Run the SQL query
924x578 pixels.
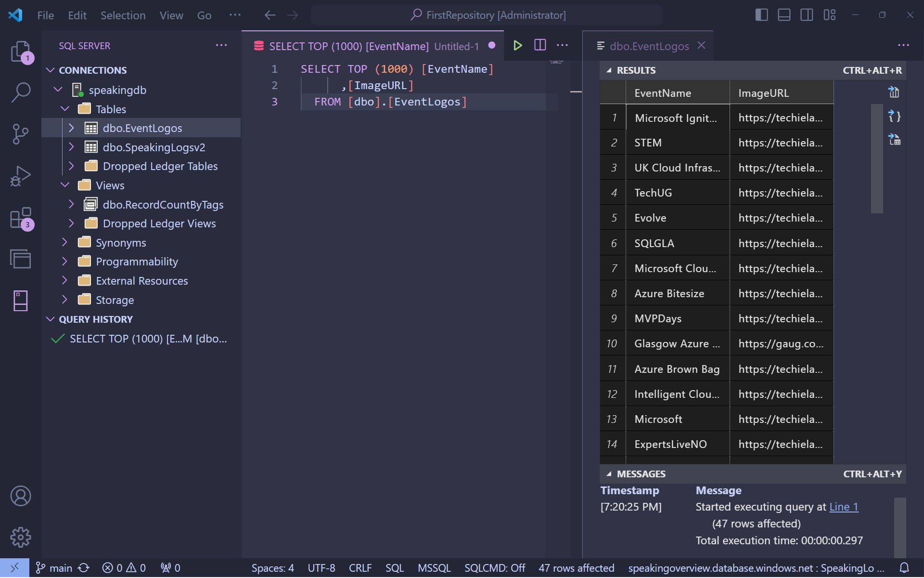point(518,45)
